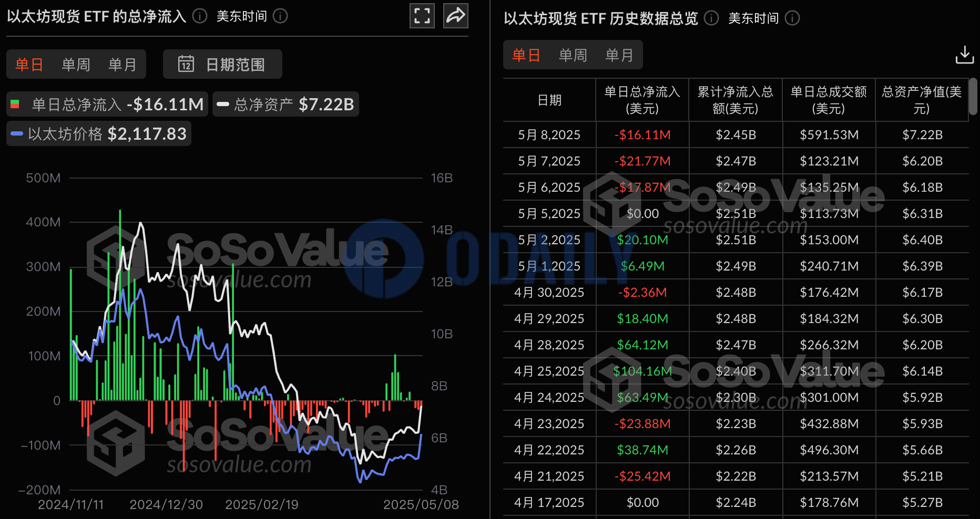980x519 pixels.
Task: Click the 总资产净值(美元) column header
Action: tap(922, 100)
